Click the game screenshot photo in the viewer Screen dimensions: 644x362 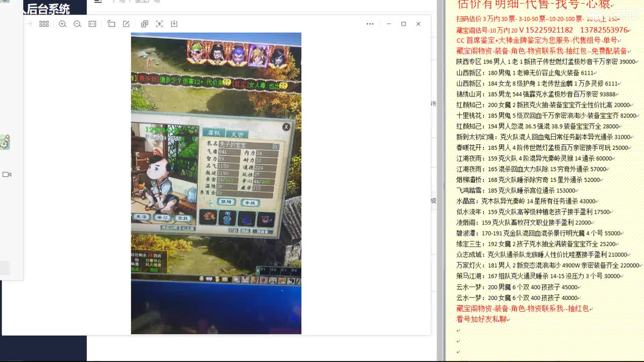coord(216,184)
